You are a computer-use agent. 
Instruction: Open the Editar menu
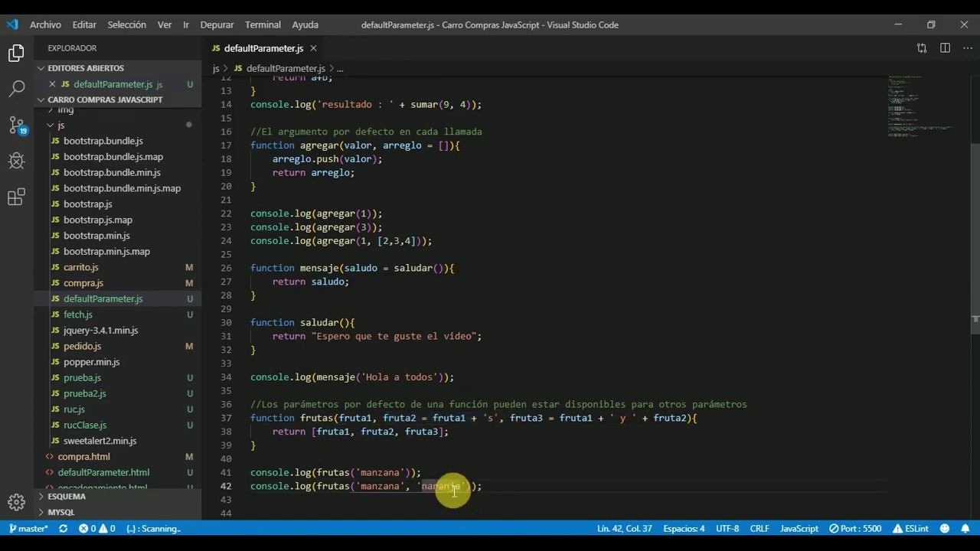84,24
